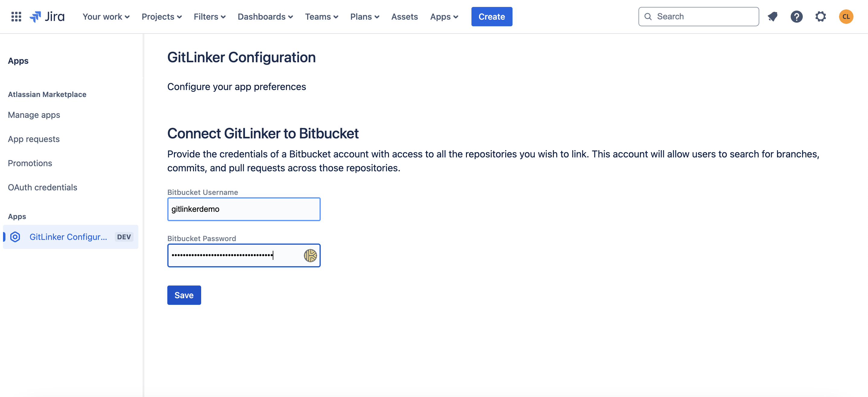Click the GitLinker app hexagon icon
The width and height of the screenshot is (868, 397).
click(15, 237)
